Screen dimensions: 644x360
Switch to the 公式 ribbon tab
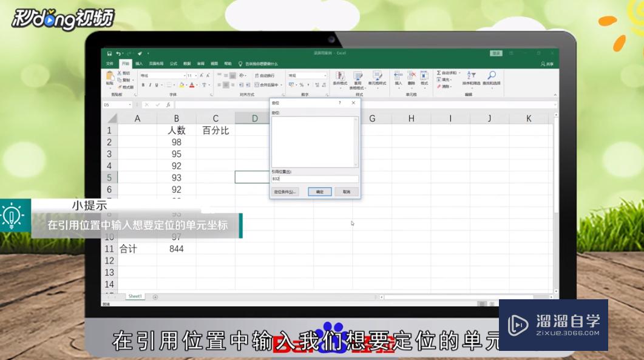[x=174, y=63]
